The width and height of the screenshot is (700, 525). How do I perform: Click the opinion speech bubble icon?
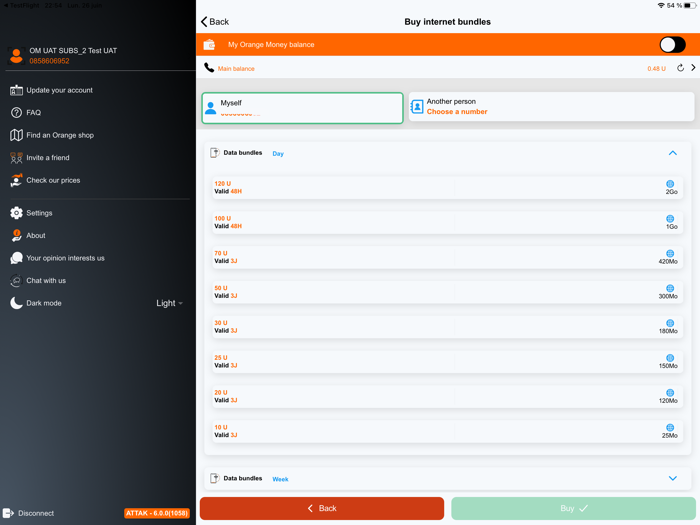[16, 258]
